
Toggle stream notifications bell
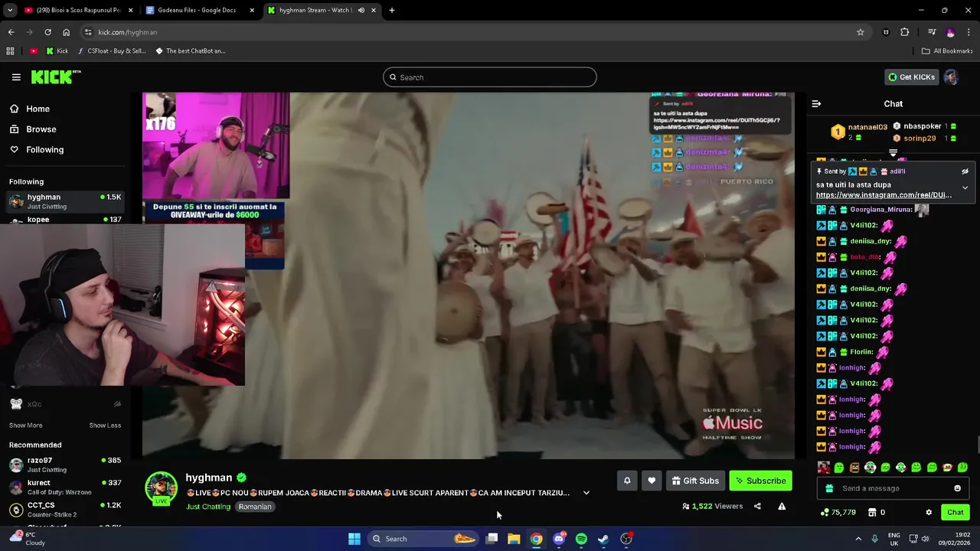(627, 481)
